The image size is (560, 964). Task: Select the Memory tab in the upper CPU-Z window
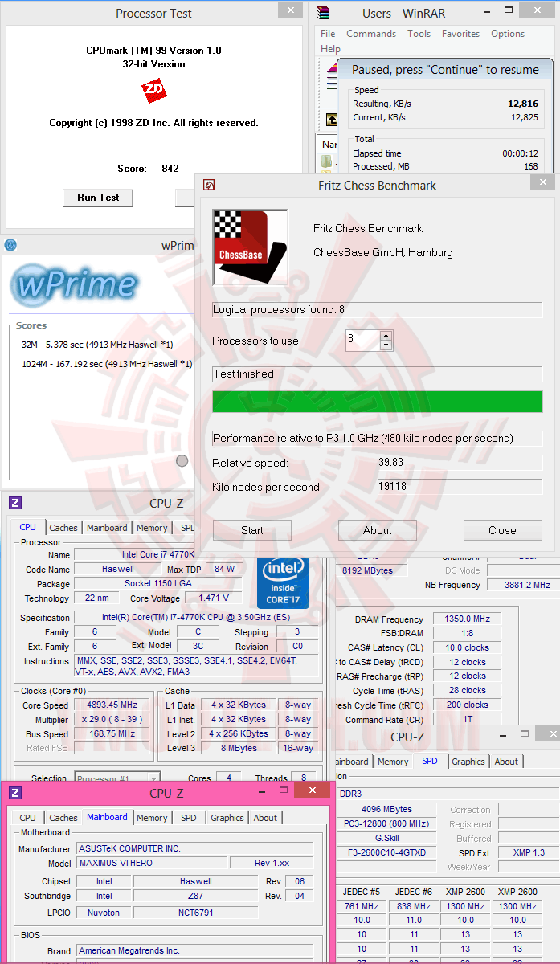[x=152, y=528]
